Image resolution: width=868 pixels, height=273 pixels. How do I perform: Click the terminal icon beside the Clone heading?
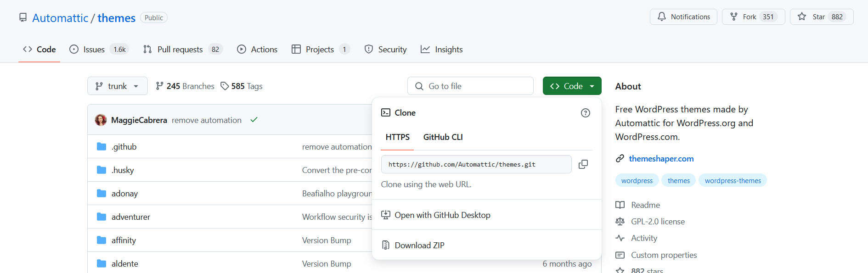coord(386,112)
